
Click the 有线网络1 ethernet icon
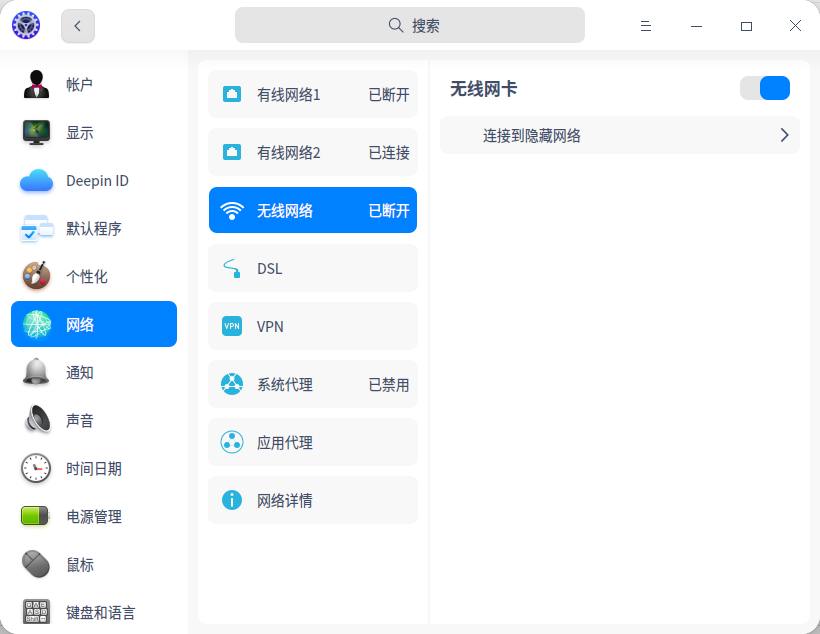point(232,94)
